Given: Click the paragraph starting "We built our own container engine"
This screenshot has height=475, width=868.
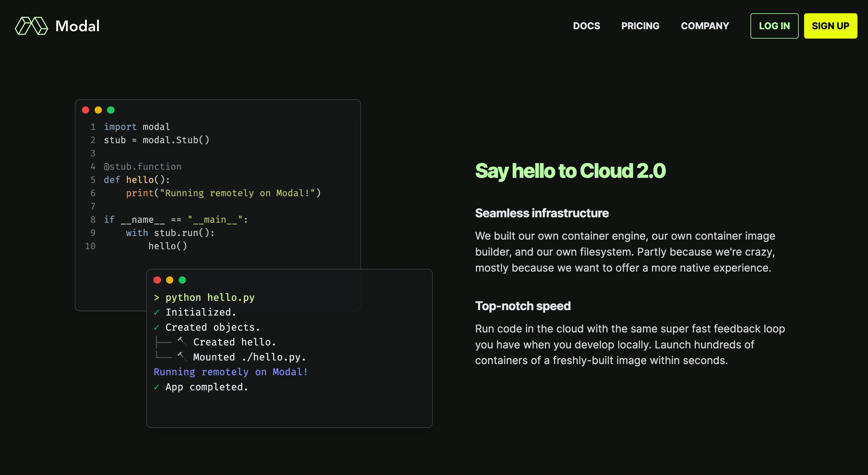Looking at the screenshot, I should pos(625,252).
